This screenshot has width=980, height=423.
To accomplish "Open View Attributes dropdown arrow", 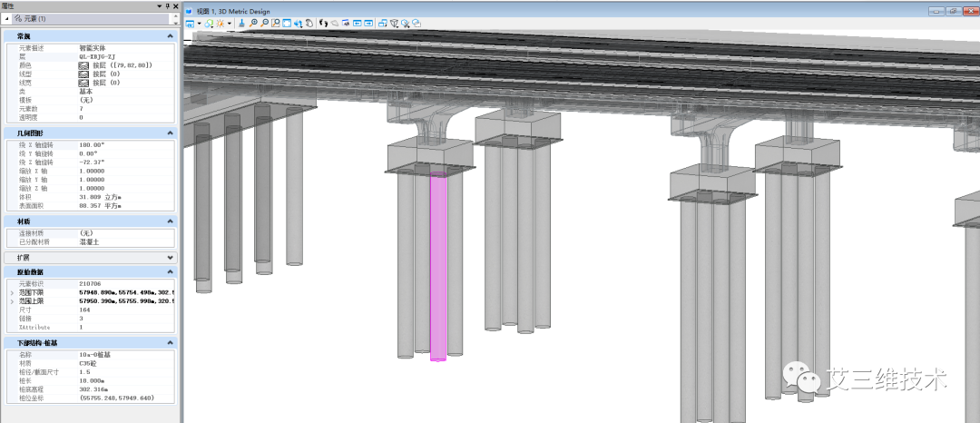I will [200, 23].
